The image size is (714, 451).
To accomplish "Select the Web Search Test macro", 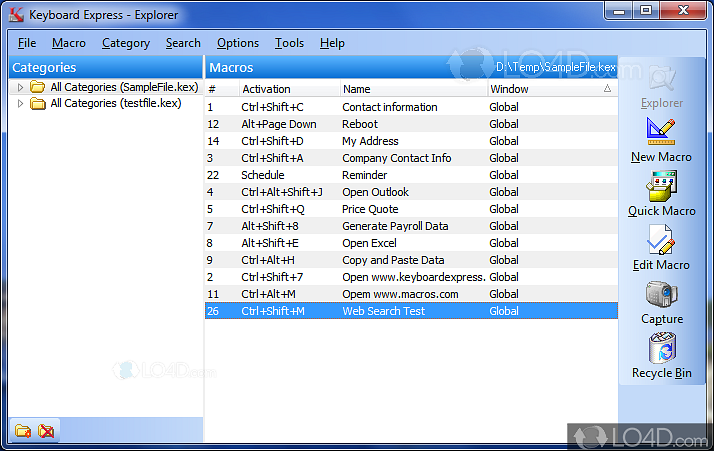I will [411, 311].
